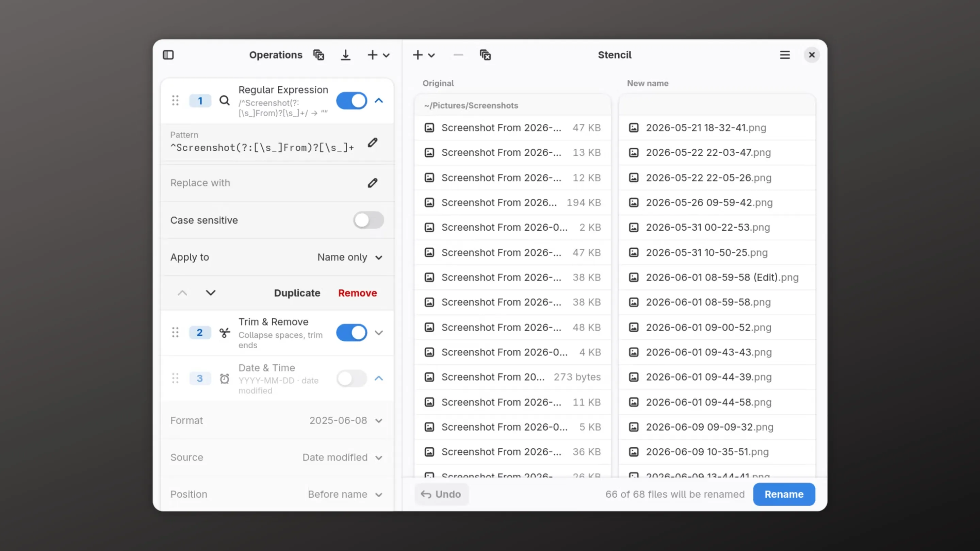This screenshot has width=980, height=551.
Task: Click new name 2026-06-01 09-43-43.png
Action: [709, 352]
